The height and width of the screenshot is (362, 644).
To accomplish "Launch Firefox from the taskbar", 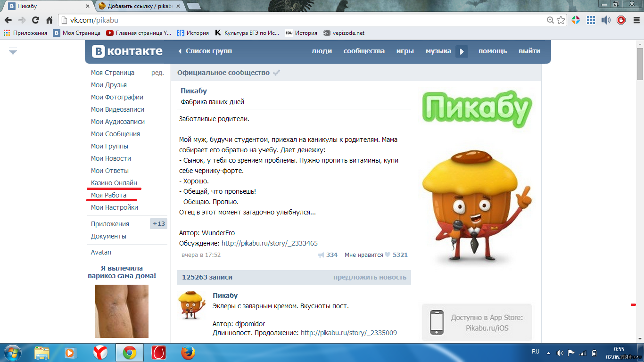I will pos(188,352).
